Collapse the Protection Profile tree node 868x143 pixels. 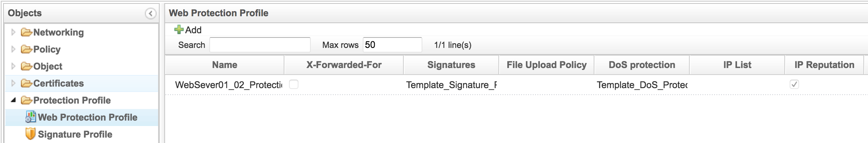click(13, 100)
